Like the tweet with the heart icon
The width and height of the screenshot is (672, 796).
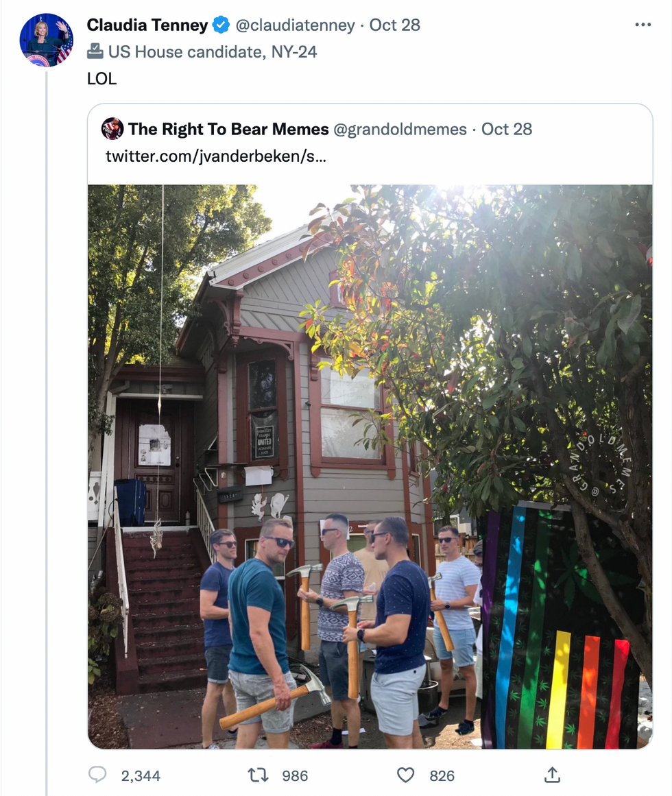click(405, 775)
